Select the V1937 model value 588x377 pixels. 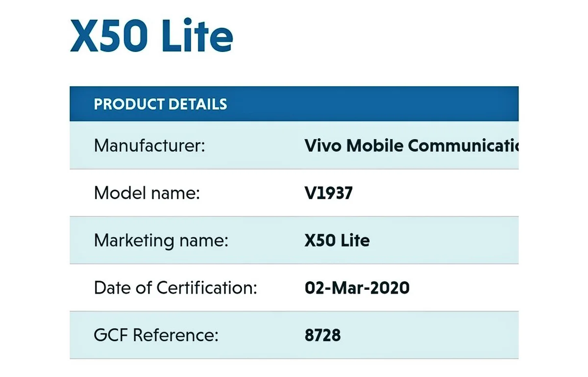[x=328, y=193]
